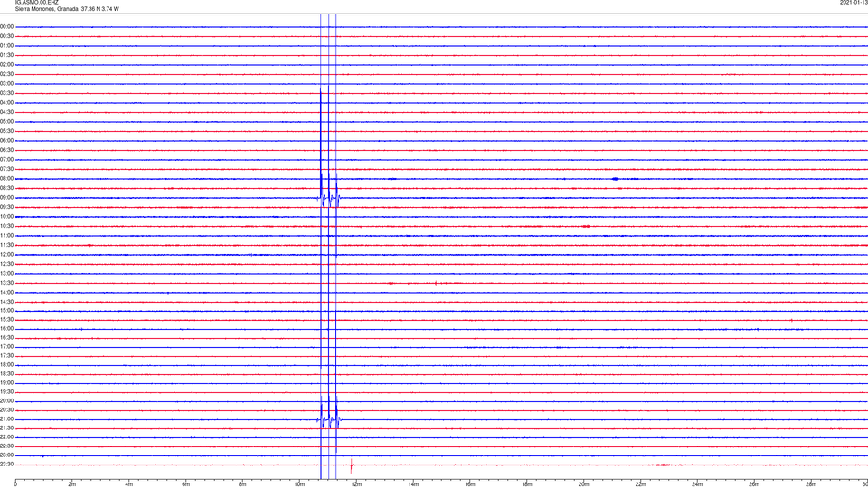Click the 4m tick on the minutes axis

click(x=129, y=484)
